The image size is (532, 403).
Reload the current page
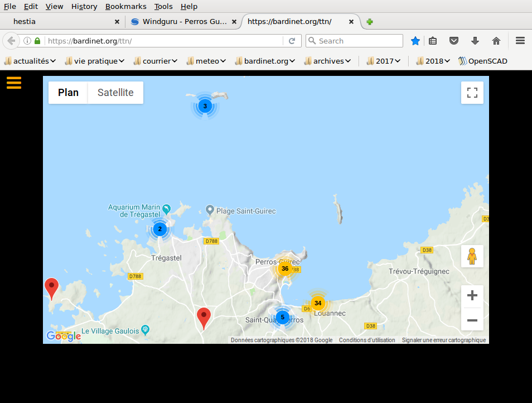point(292,41)
